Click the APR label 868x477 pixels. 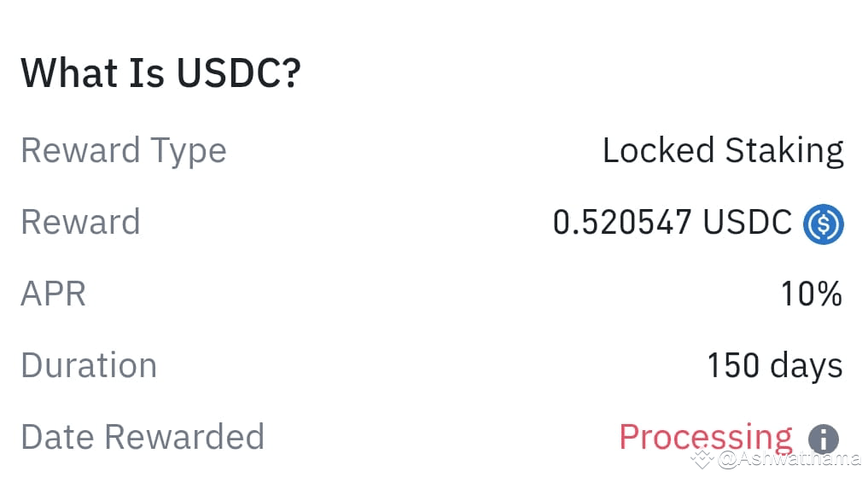click(x=53, y=294)
